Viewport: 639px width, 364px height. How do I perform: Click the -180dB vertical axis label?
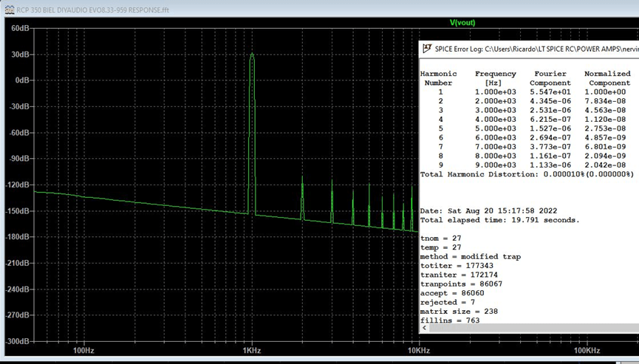18,236
